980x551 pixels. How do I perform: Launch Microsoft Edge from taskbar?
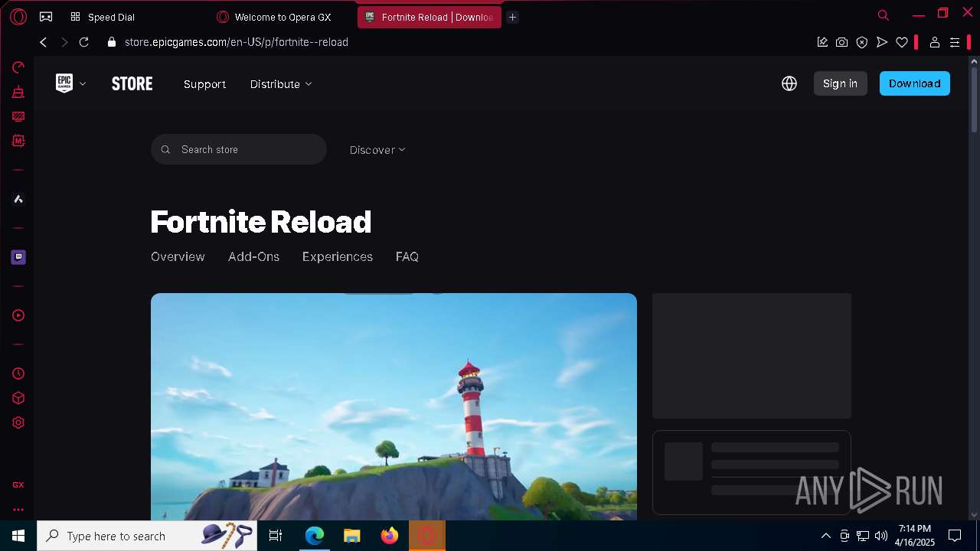(315, 536)
